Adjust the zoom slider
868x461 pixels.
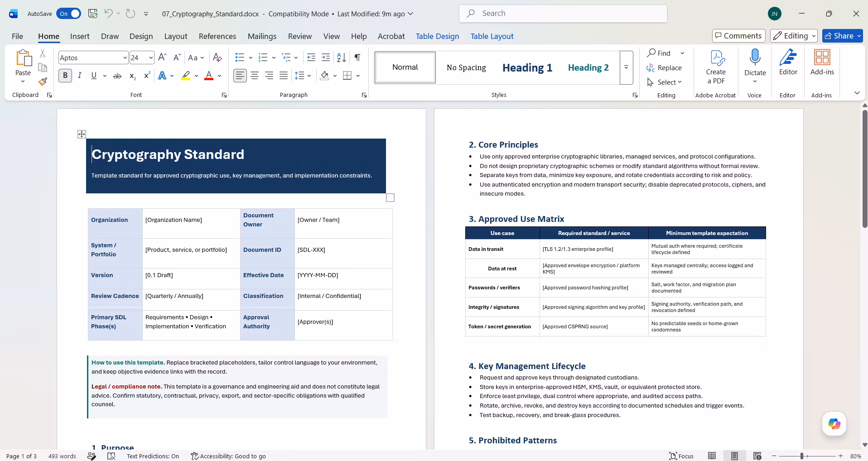[x=802, y=456]
